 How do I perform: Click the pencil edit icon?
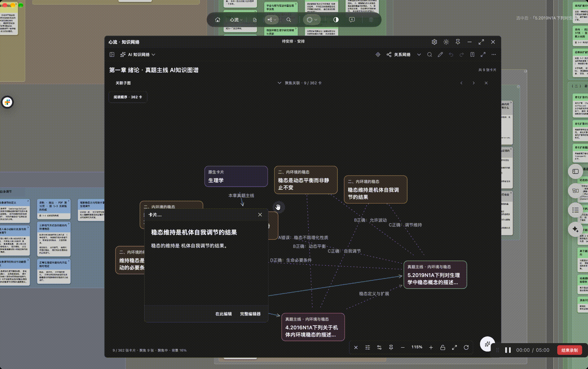[440, 55]
